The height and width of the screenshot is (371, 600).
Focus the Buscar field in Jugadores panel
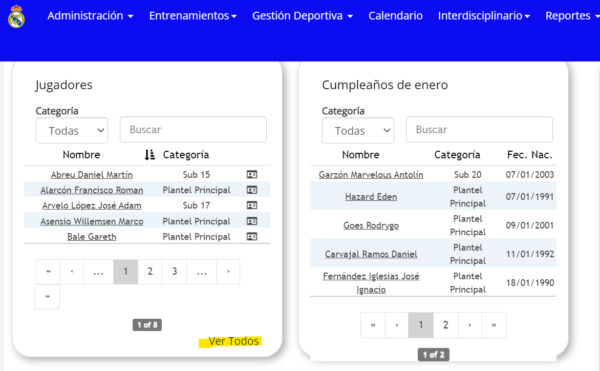(x=193, y=130)
